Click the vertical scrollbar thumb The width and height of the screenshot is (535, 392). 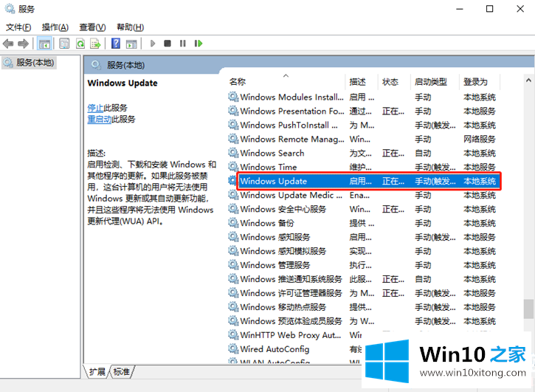[528, 309]
